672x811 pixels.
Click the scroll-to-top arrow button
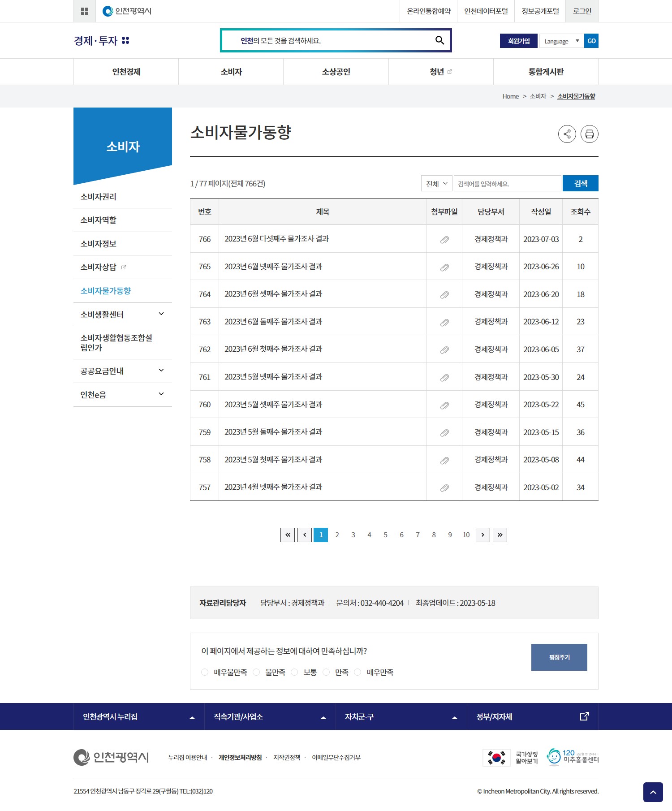tap(653, 792)
